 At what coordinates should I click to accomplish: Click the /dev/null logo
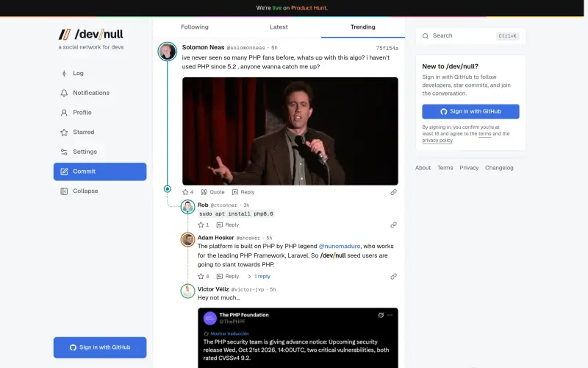coord(90,34)
